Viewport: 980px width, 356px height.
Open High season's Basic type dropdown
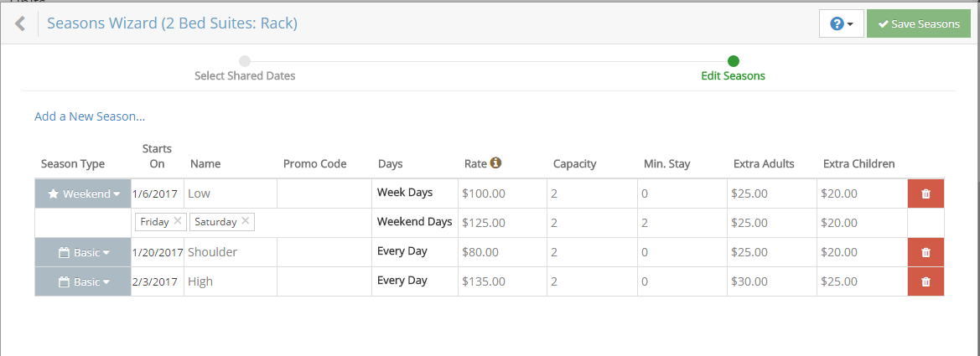coord(83,281)
